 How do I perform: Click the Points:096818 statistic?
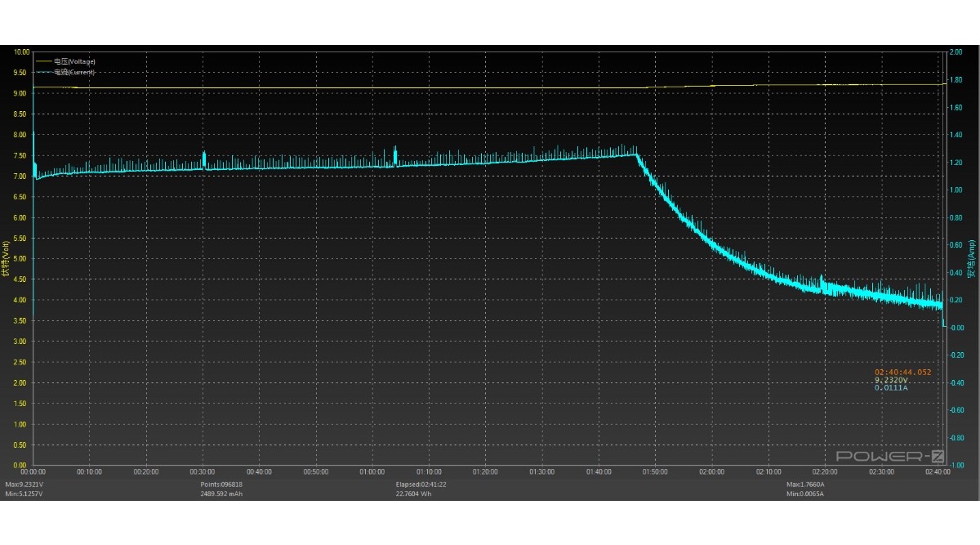click(x=222, y=485)
